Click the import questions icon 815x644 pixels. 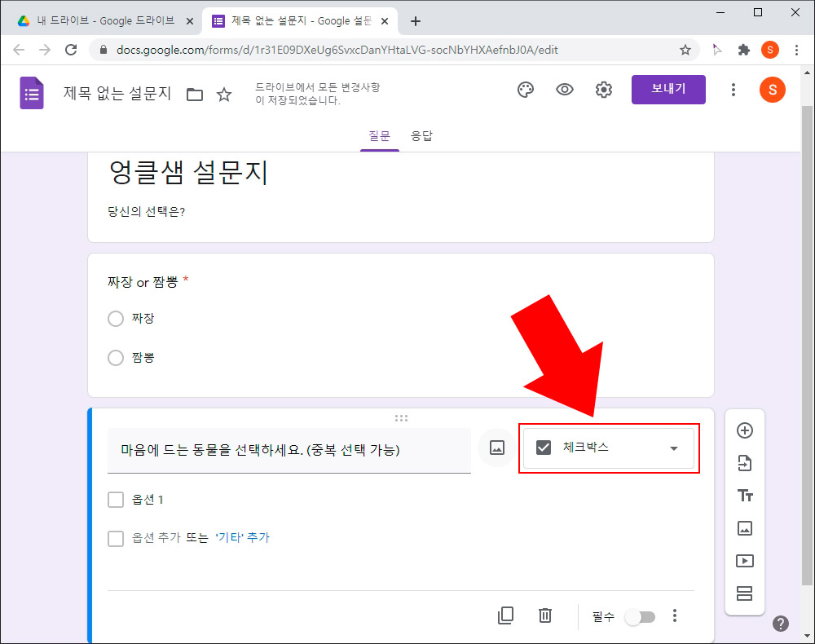tap(744, 463)
